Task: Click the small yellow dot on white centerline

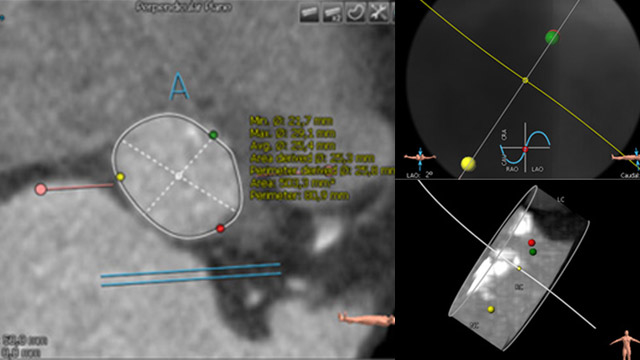Action: coord(519,268)
